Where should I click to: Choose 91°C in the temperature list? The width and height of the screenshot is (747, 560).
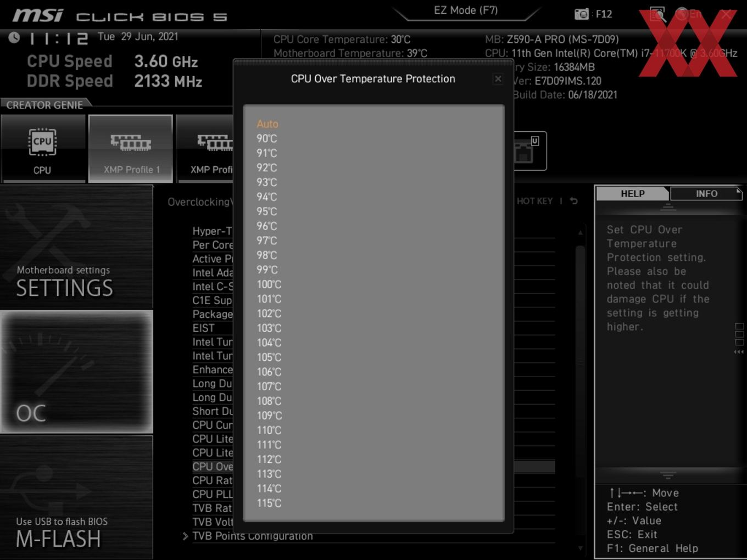tap(267, 153)
